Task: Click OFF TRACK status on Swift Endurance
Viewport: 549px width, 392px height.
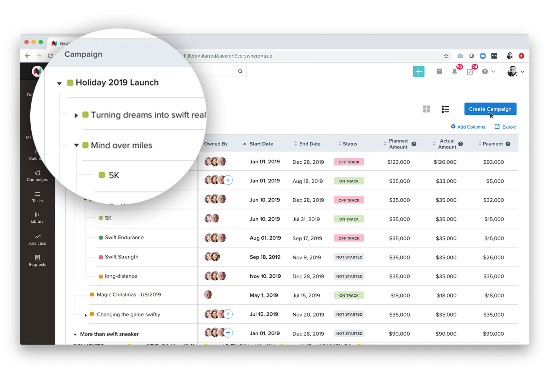Action: 349,238
